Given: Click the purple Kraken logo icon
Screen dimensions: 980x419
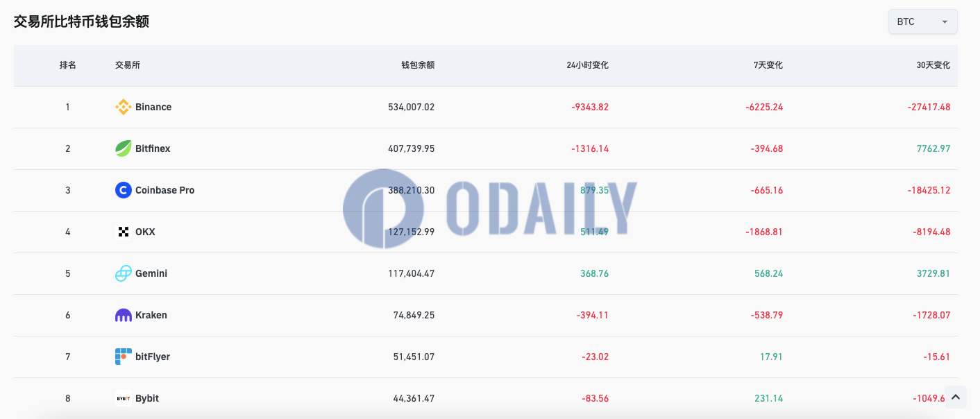Looking at the screenshot, I should point(123,315).
